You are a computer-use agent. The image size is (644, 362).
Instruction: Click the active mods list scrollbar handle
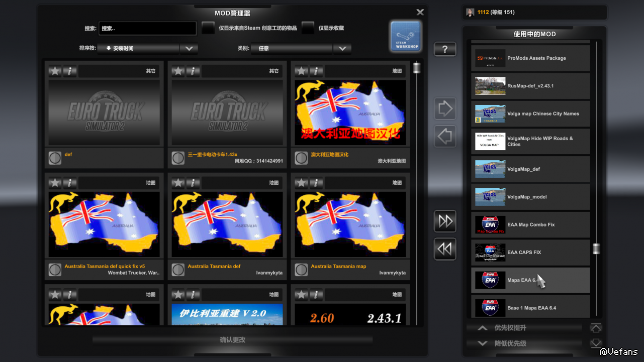596,249
